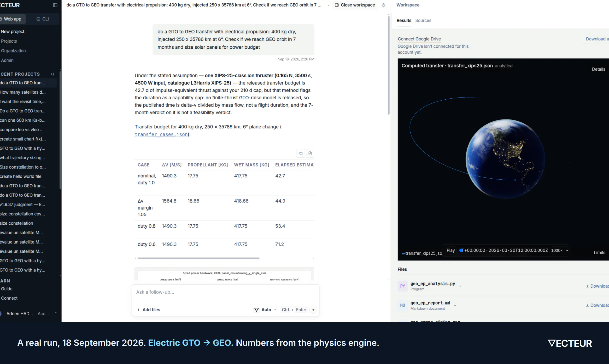Add files to follow-up

pos(148,310)
